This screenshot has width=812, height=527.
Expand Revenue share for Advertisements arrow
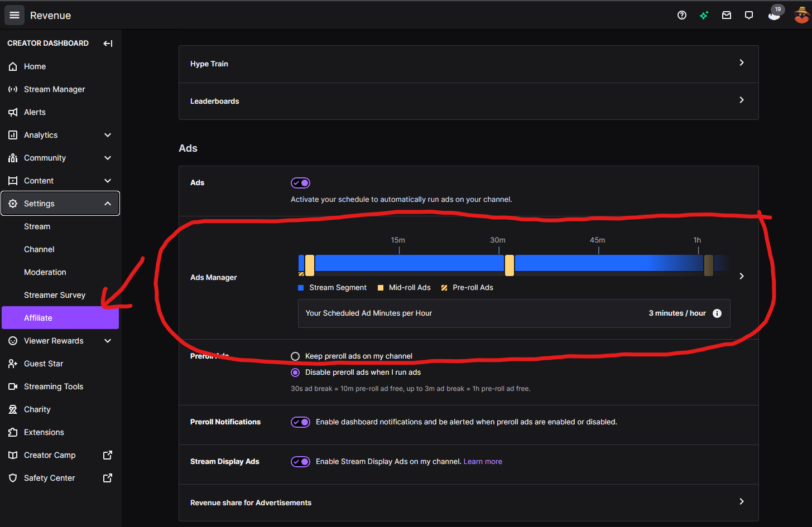tap(742, 501)
